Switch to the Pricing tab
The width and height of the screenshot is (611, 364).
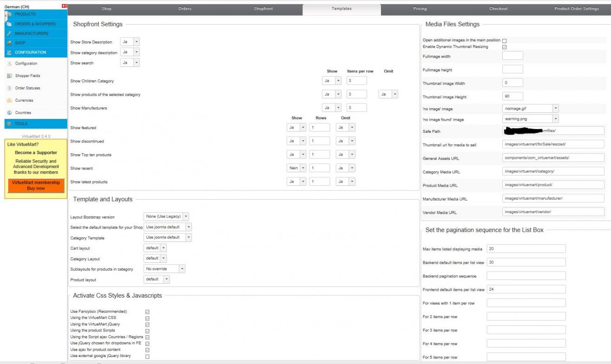point(420,9)
